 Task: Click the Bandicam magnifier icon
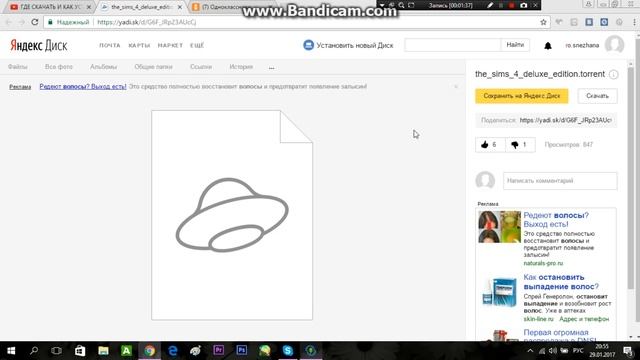(x=401, y=5)
